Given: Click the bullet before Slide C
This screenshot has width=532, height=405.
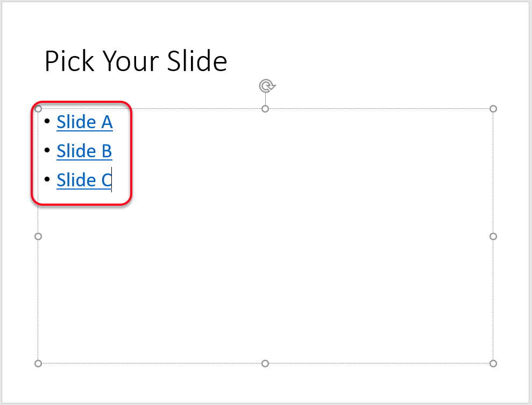Looking at the screenshot, I should tap(48, 179).
